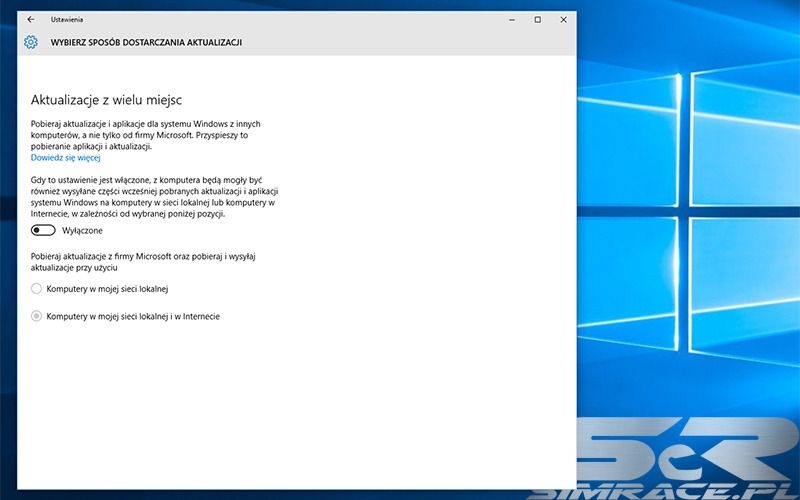Select 'Komputery w mojej sieci lokalnej' radio button
This screenshot has width=800, height=500.
point(37,288)
